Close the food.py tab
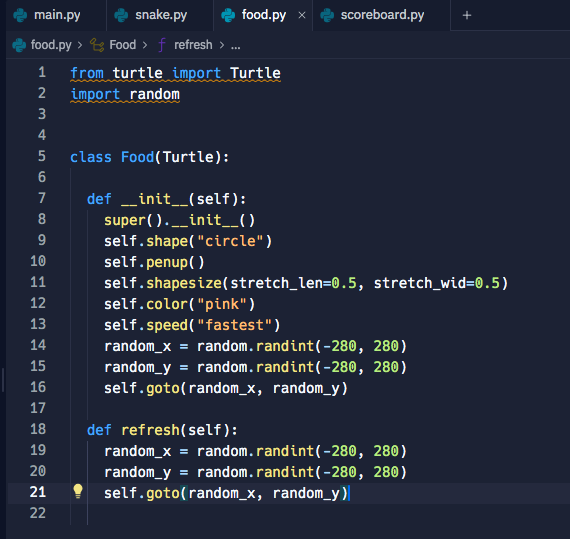570x539 pixels. [302, 15]
